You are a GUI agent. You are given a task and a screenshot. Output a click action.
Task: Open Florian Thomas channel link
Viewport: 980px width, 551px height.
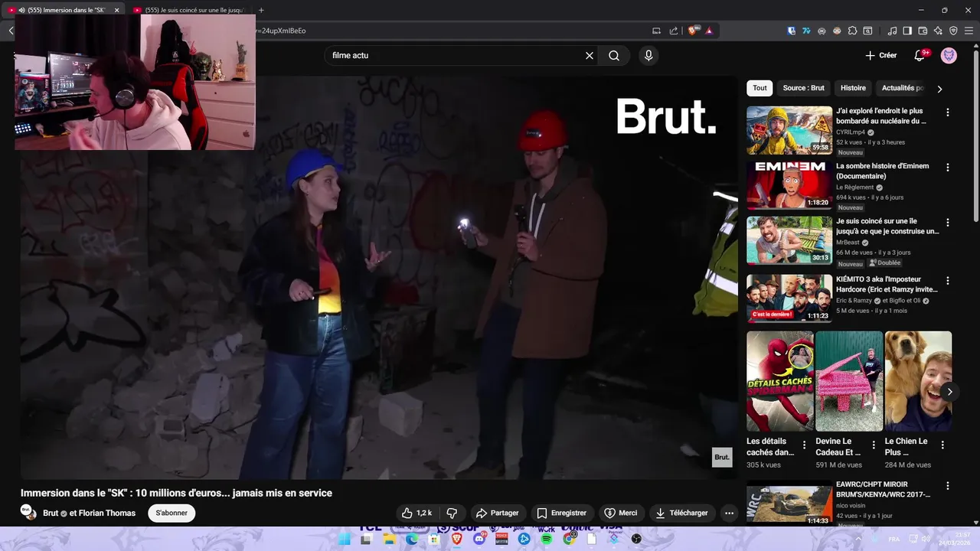(107, 514)
